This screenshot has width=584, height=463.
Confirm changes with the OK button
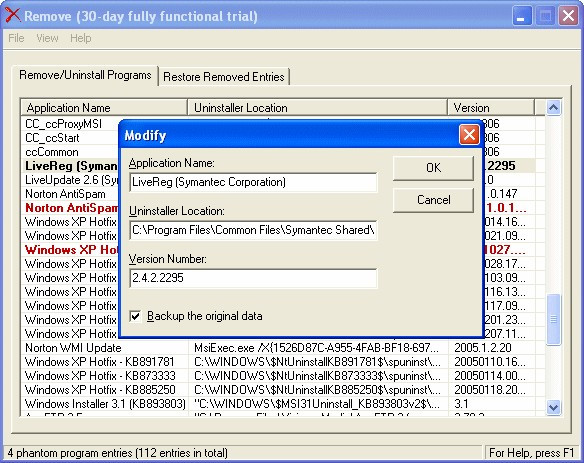pos(433,168)
